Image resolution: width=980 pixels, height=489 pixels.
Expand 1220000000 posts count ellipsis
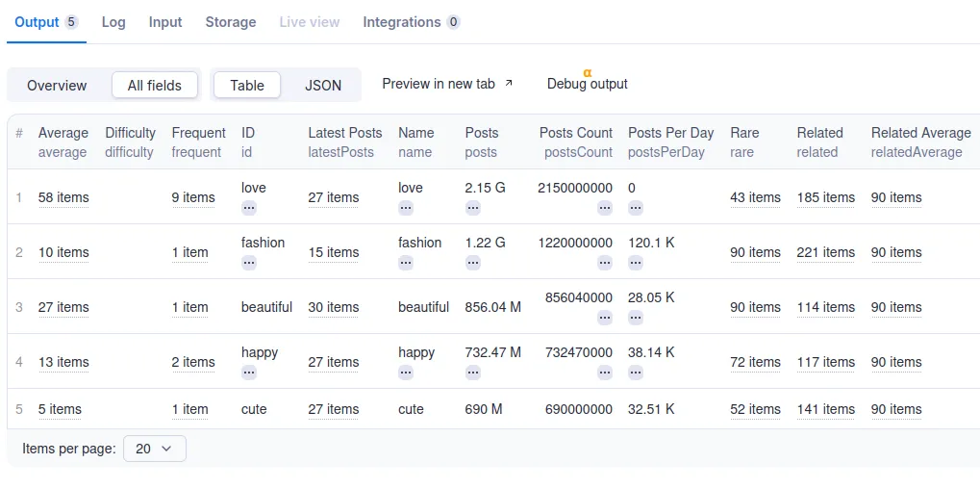pyautogui.click(x=604, y=263)
